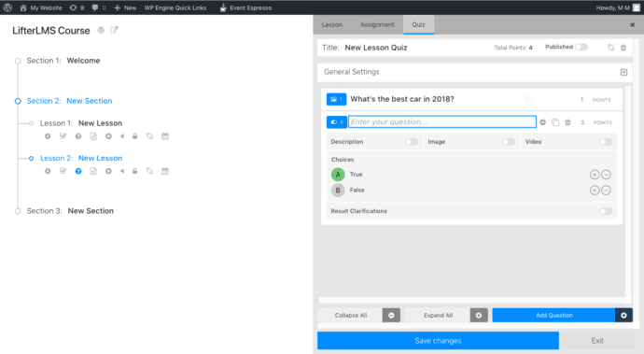Close the quiz editor panel
Screen dimensions: 644x354
coord(632,25)
